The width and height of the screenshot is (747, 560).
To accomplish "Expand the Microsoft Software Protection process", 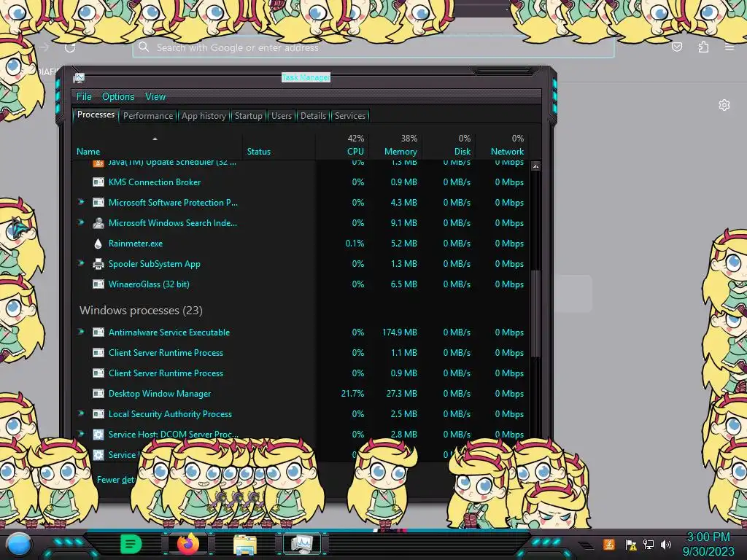I will point(82,202).
